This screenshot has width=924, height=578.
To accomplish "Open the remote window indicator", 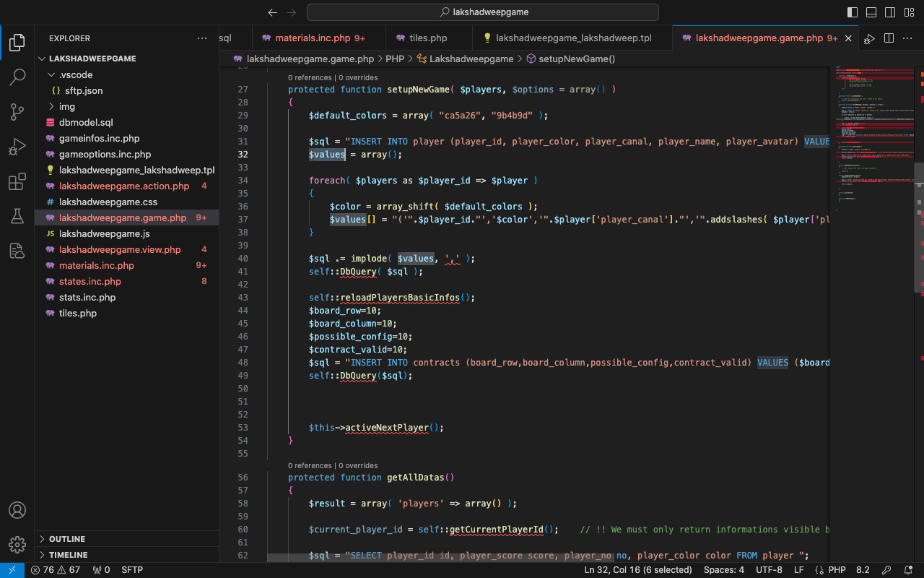I will pyautogui.click(x=12, y=570).
